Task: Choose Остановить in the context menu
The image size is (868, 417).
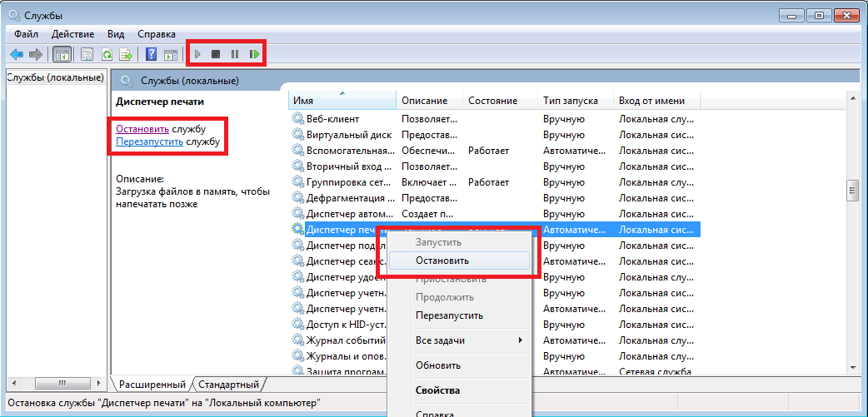Action: point(459,261)
